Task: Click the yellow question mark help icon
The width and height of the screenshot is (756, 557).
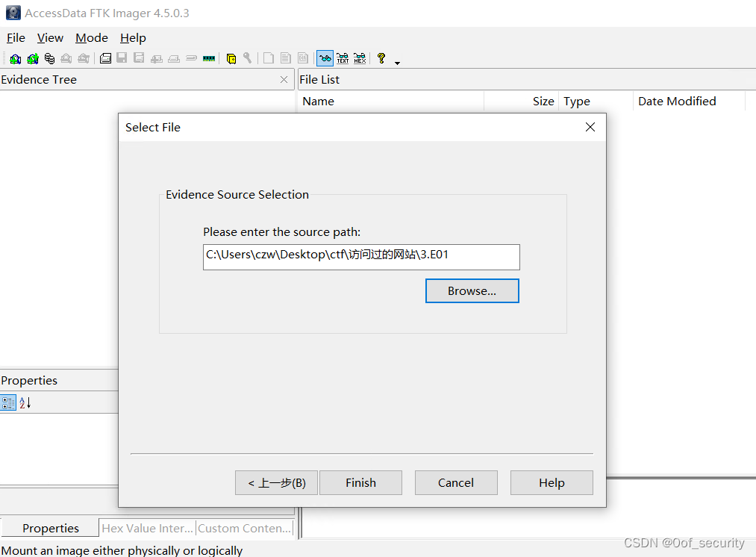Action: pos(381,58)
